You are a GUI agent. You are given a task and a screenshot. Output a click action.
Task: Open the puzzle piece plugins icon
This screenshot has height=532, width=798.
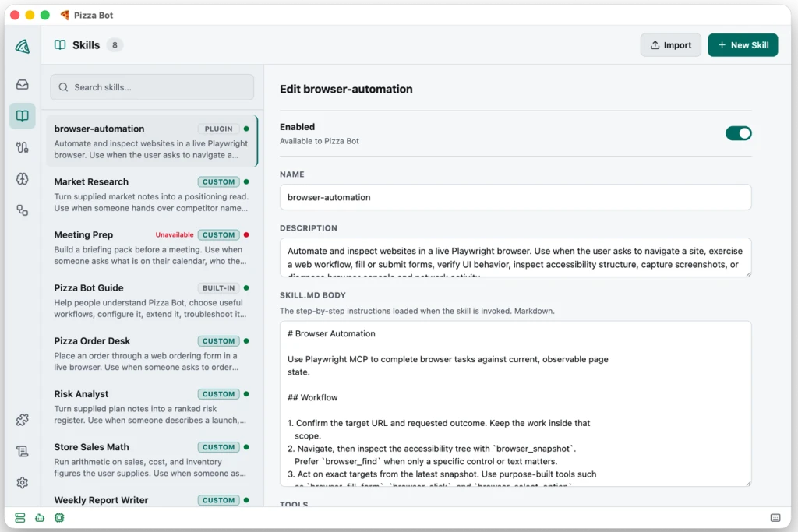coord(23,420)
